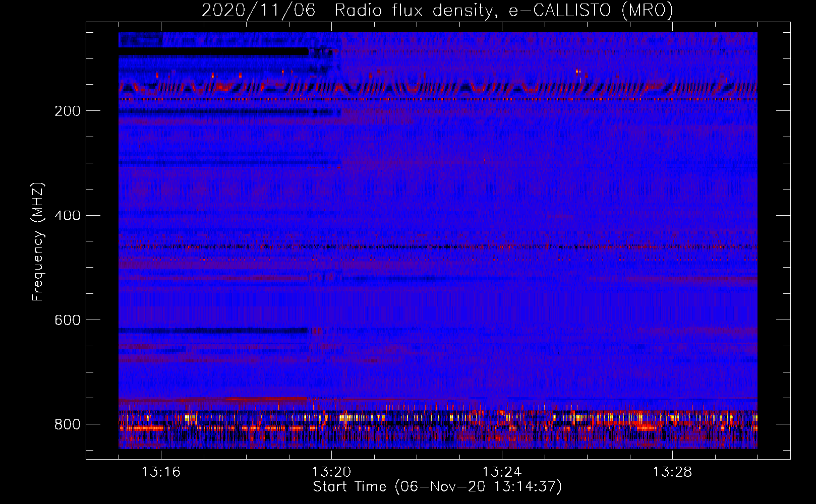Click the 13:24 time tick label
The width and height of the screenshot is (816, 504).
[x=502, y=472]
